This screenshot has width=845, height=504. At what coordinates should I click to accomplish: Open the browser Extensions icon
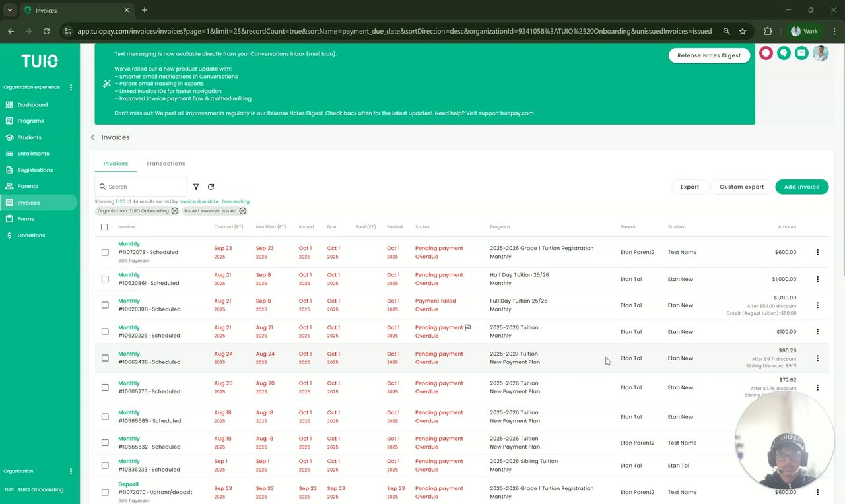coord(768,31)
